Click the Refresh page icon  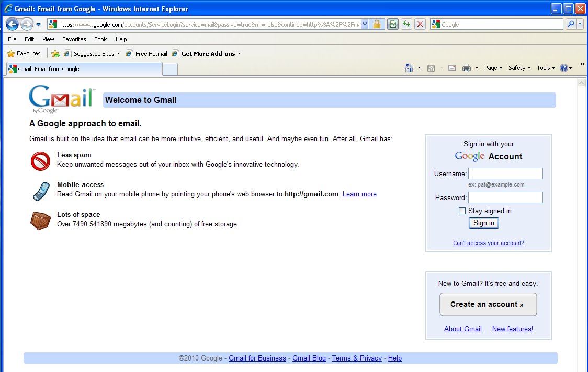click(x=406, y=25)
